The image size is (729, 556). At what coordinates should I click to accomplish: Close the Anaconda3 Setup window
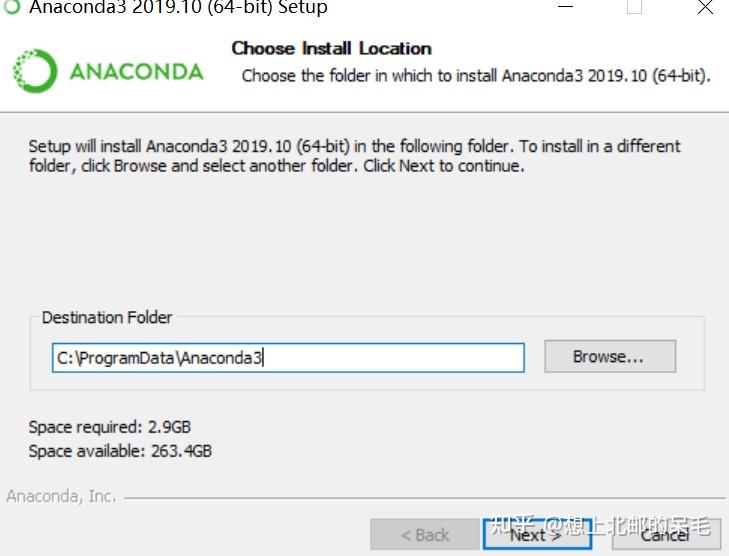pyautogui.click(x=705, y=7)
